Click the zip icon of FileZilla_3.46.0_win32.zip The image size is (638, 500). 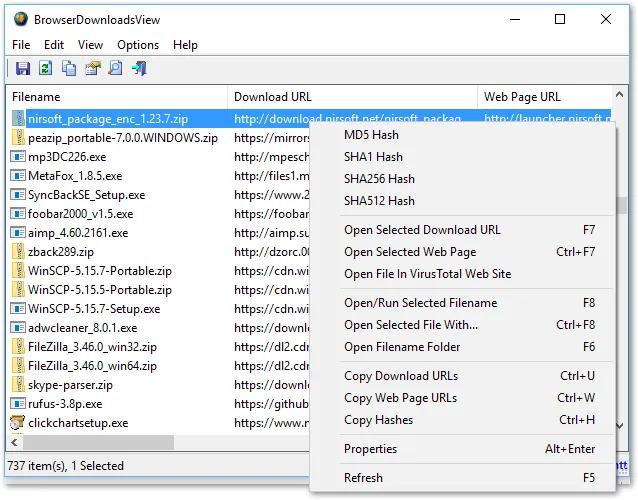click(x=18, y=347)
